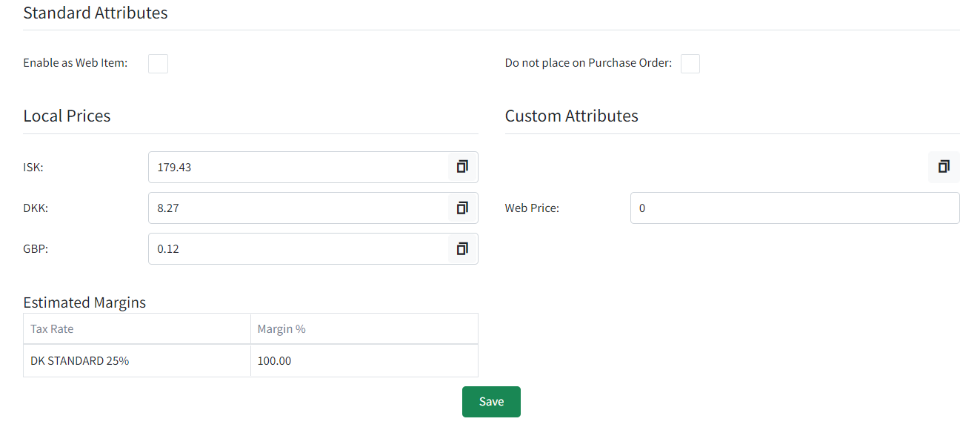This screenshot has width=980, height=430.
Task: Focus the ISK price field showing 179.43
Action: point(299,167)
